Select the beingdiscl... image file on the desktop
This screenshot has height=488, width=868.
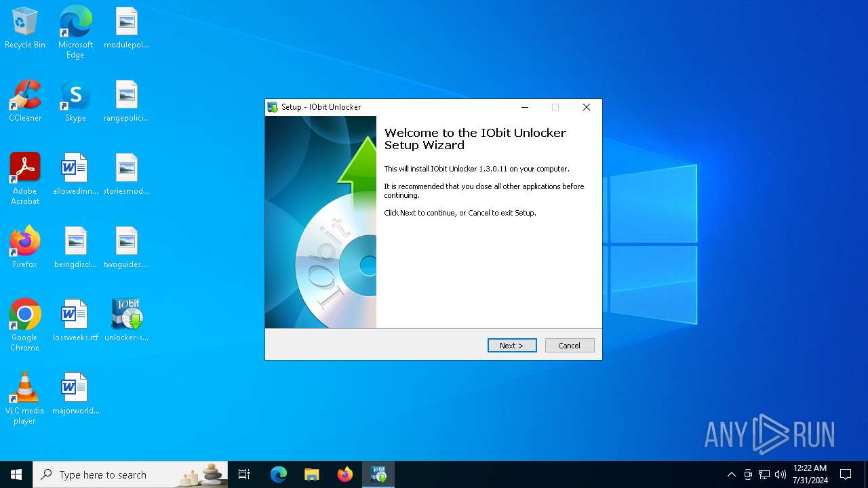click(75, 248)
